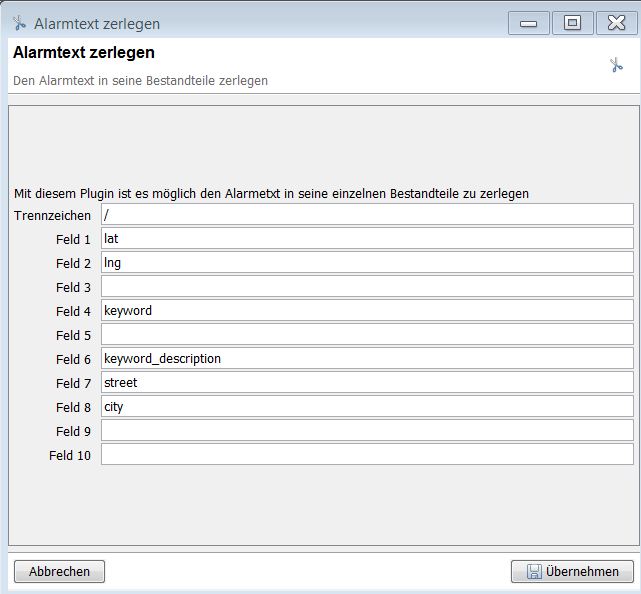The width and height of the screenshot is (641, 594).
Task: Select Feld 6 keyword_description field
Action: 367,358
